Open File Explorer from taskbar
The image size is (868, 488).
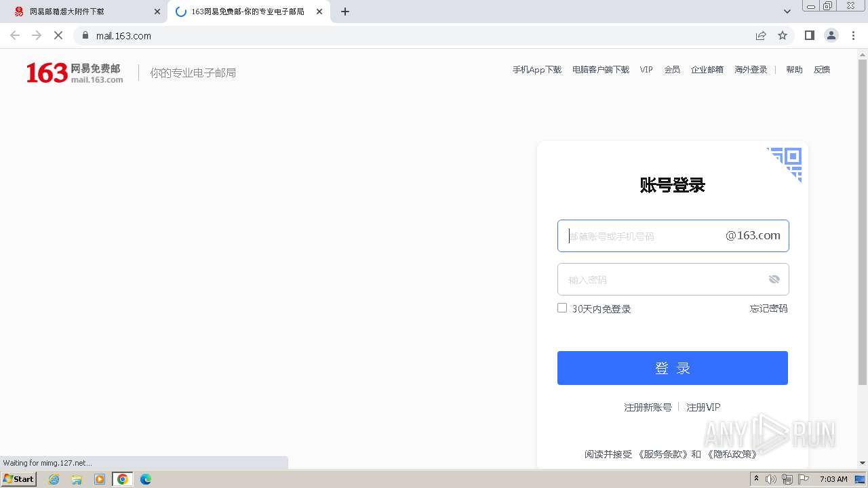point(77,479)
